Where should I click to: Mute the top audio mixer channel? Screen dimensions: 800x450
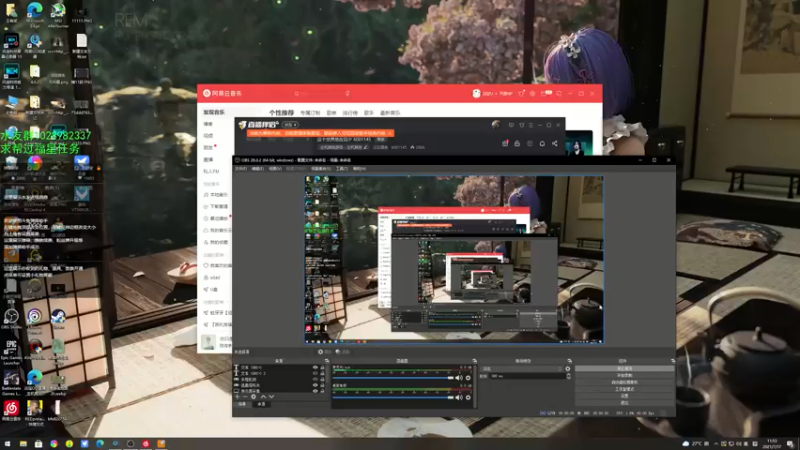pyautogui.click(x=459, y=378)
